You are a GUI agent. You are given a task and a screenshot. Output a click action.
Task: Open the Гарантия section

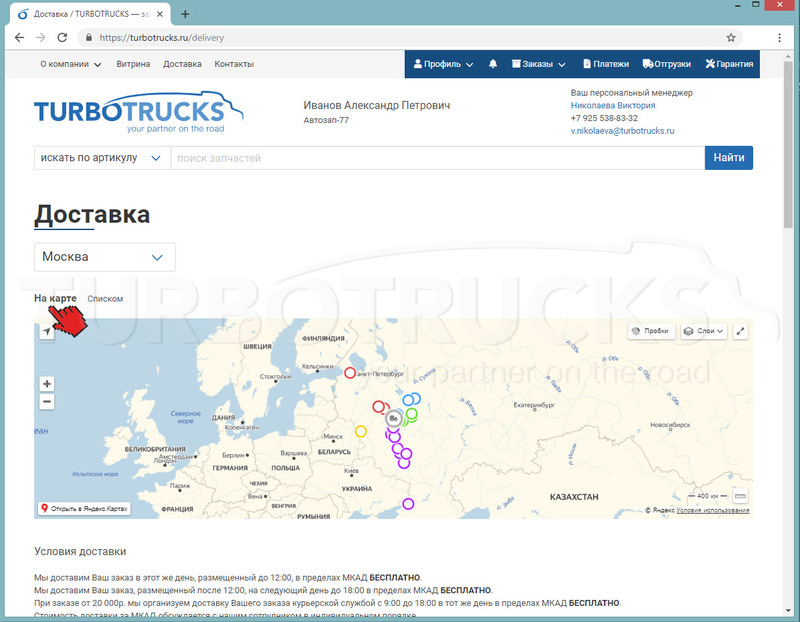click(729, 64)
